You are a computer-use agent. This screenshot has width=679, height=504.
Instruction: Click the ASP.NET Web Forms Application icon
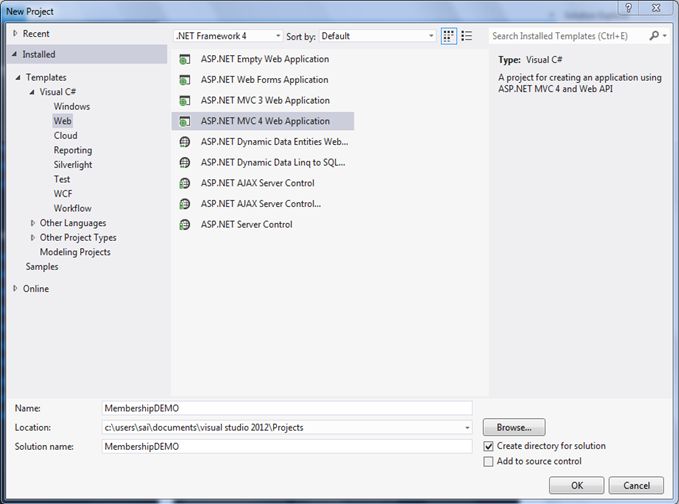coord(185,80)
